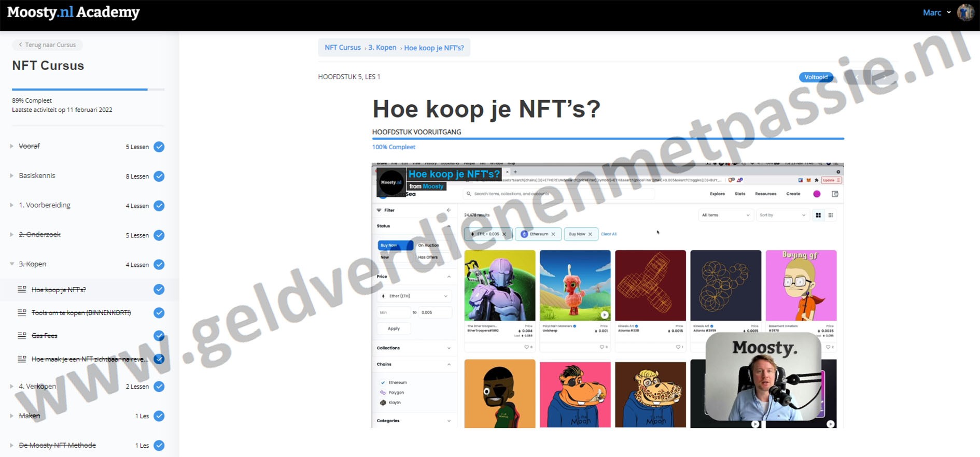
Task: Expand the Vooraf chapter
Action: click(12, 146)
